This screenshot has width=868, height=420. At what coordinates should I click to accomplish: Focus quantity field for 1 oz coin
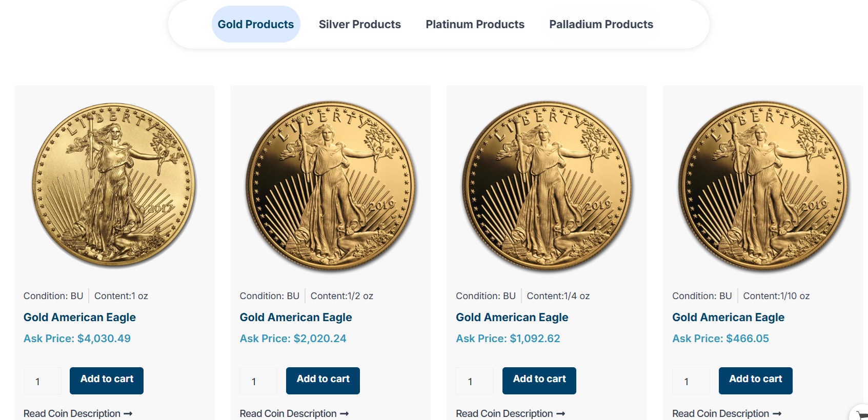(42, 381)
